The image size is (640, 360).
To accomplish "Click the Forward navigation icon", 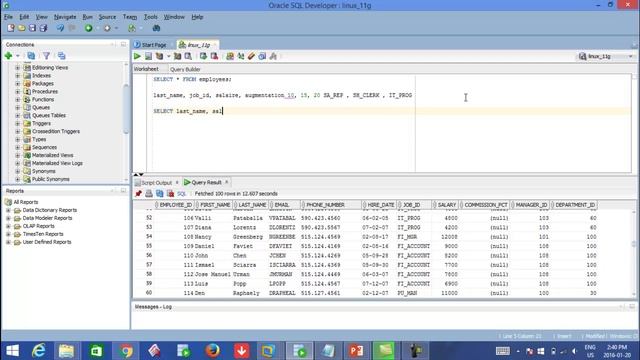I will tap(107, 28).
